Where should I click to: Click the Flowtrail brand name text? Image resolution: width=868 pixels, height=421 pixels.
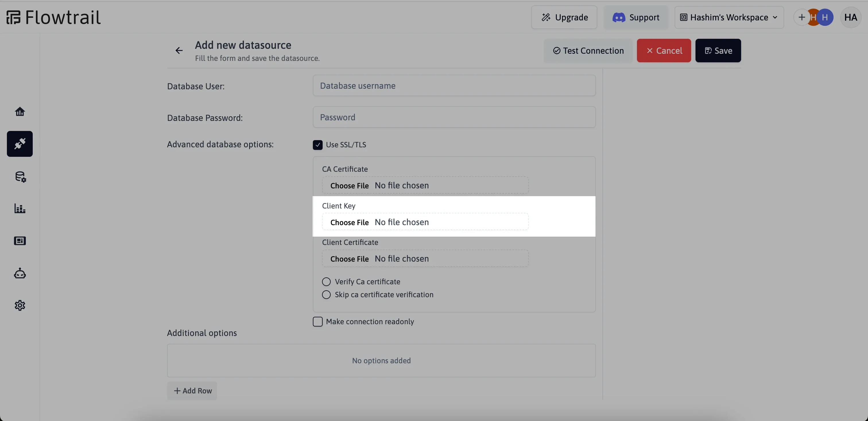pyautogui.click(x=63, y=17)
